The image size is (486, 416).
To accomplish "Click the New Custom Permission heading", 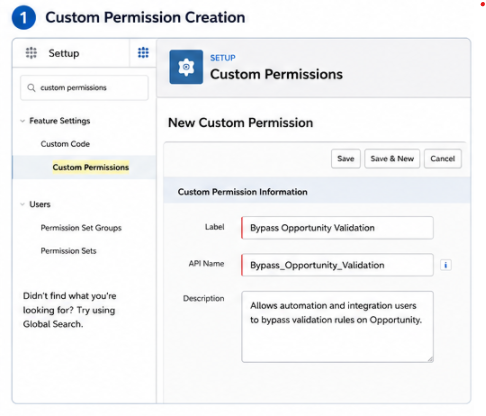I will click(240, 123).
